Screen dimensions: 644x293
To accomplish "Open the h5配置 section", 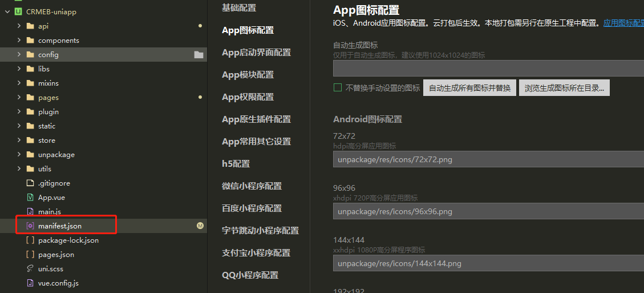I will (236, 164).
